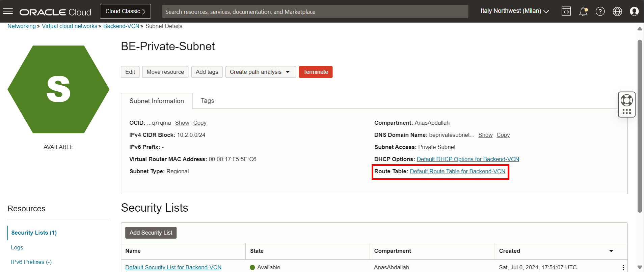Viewport: 644px width, 272px height.
Task: Show the full OCID
Action: click(182, 123)
